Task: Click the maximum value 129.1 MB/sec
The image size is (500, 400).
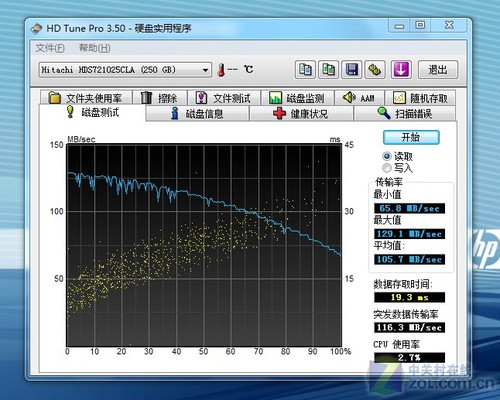Action: point(410,234)
